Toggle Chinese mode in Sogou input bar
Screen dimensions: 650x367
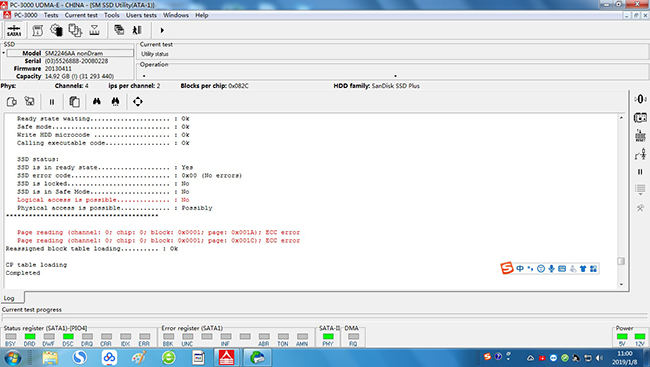(520, 269)
